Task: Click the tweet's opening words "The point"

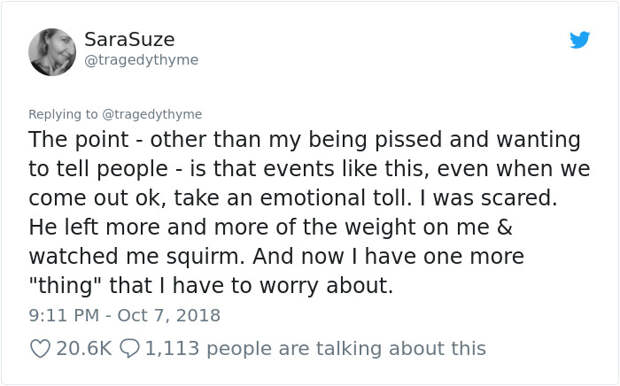Action: 79,140
